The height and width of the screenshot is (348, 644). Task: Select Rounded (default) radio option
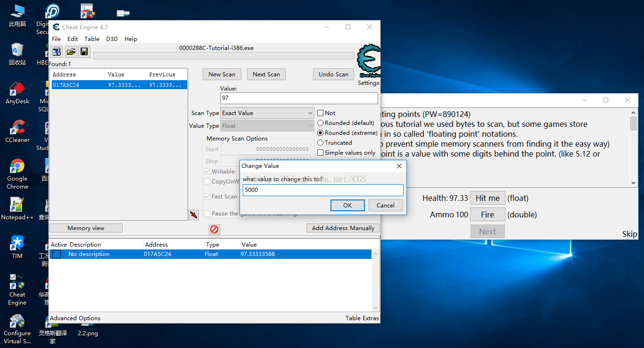(321, 123)
